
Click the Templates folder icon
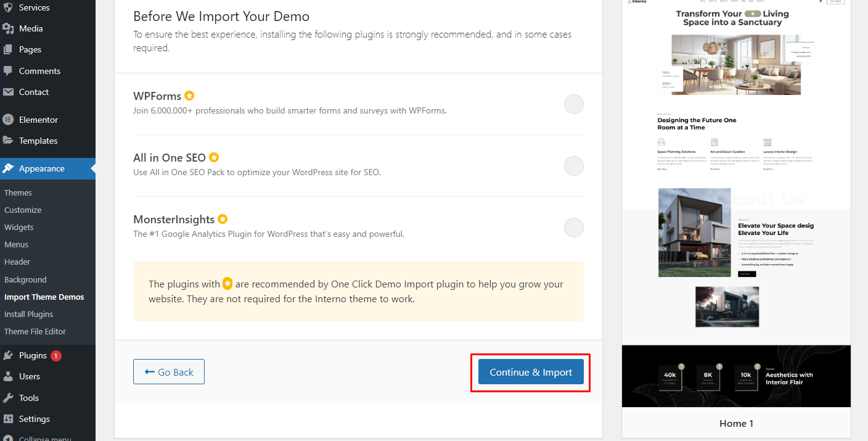(x=8, y=141)
